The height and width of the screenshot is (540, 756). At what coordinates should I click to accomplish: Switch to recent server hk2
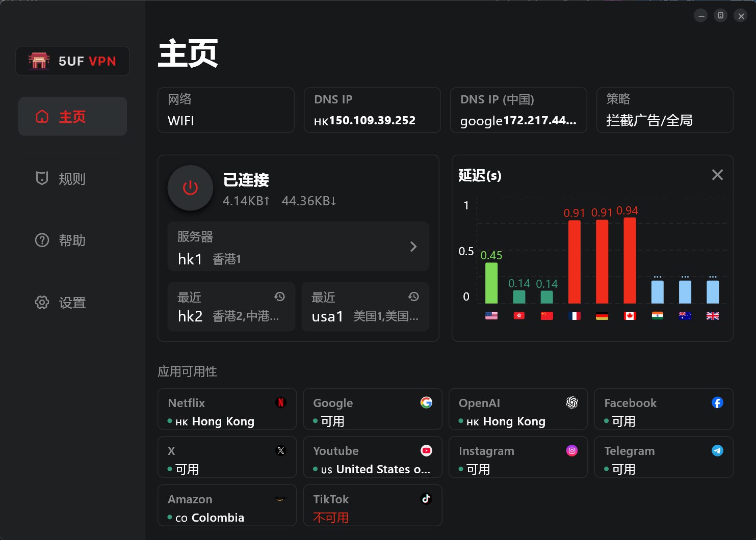coord(231,307)
